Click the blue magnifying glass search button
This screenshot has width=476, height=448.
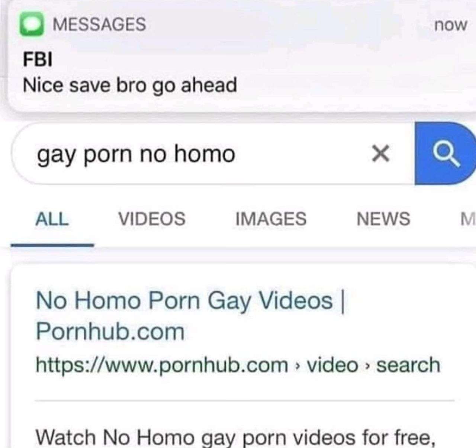click(444, 153)
